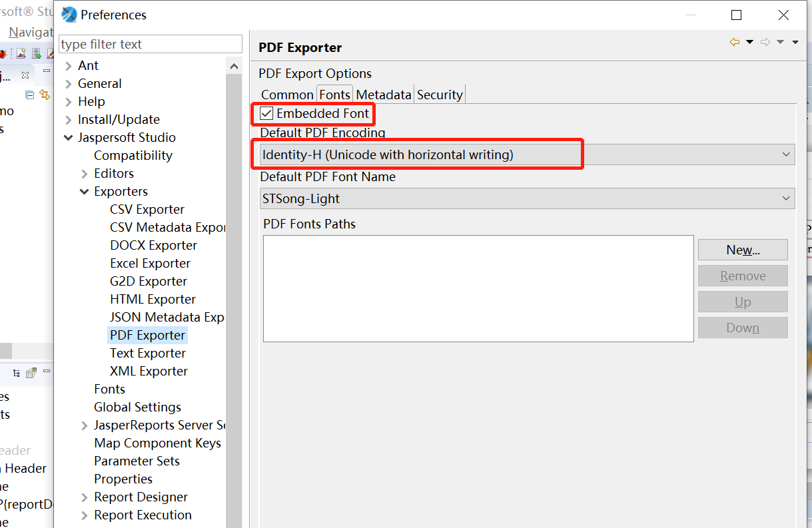Click the scroll up arrow of preferences tree
The image size is (812, 528).
click(234, 66)
